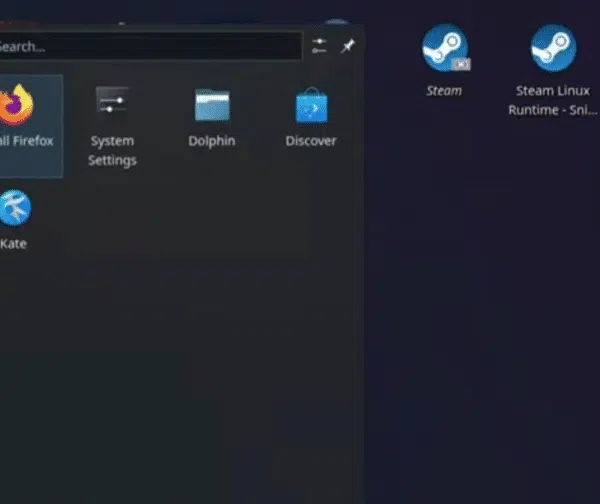The height and width of the screenshot is (504, 600).
Task: Click the italic Steam desktop label
Action: [x=444, y=91]
